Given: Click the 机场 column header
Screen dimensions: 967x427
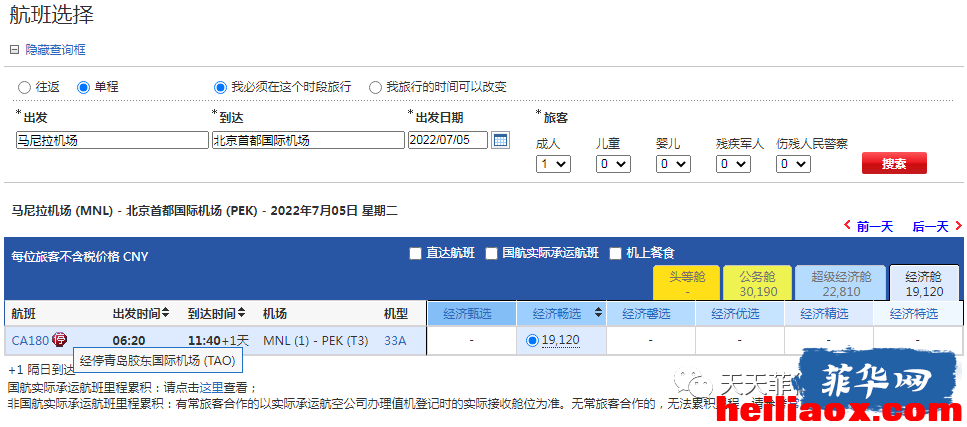Looking at the screenshot, I should pyautogui.click(x=274, y=313).
